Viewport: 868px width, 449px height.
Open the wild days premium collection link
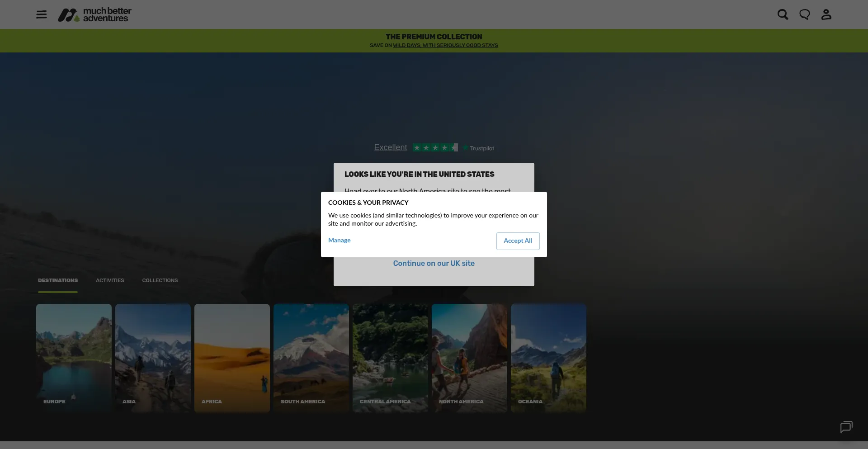pyautogui.click(x=445, y=45)
